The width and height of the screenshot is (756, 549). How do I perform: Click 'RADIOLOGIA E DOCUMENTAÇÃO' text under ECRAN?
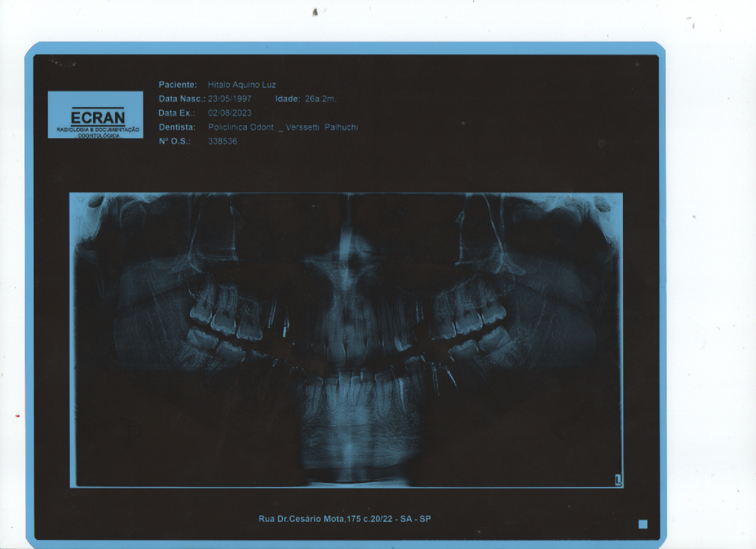(98, 130)
